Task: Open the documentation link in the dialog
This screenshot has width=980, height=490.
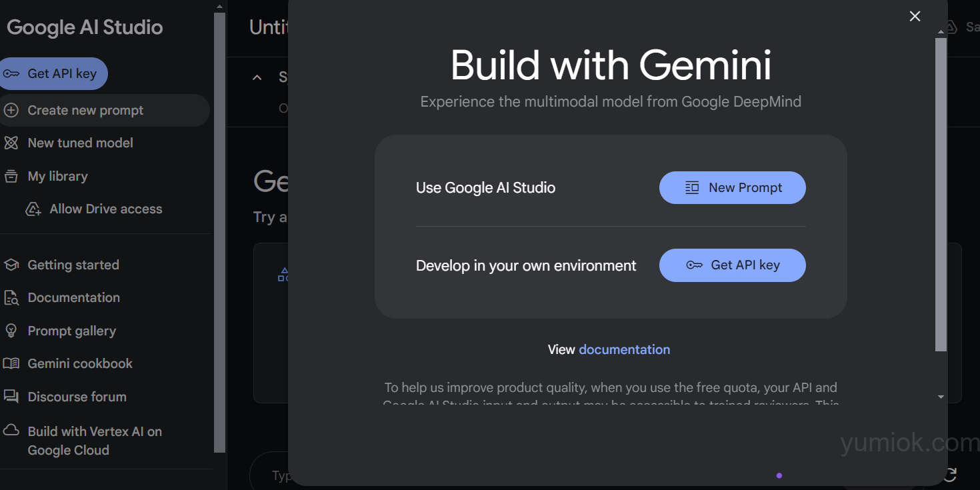Action: click(624, 349)
